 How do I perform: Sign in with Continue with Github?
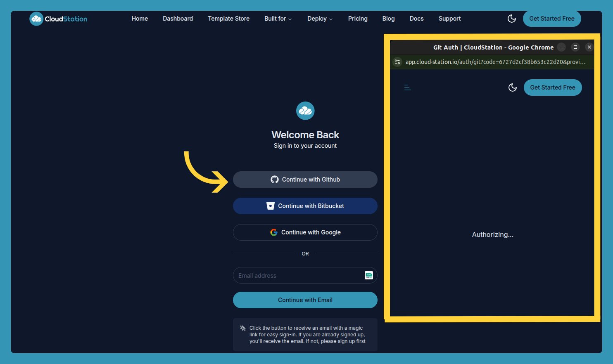[x=305, y=180]
